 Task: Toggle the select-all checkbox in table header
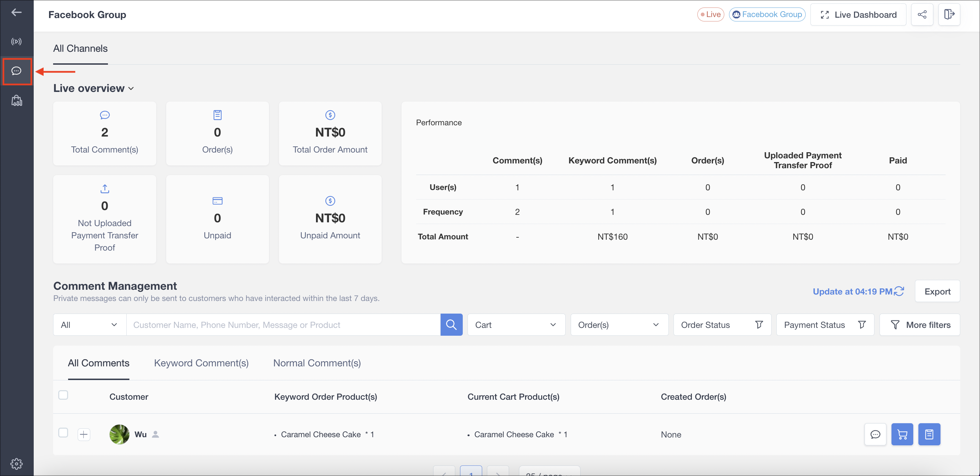[63, 395]
